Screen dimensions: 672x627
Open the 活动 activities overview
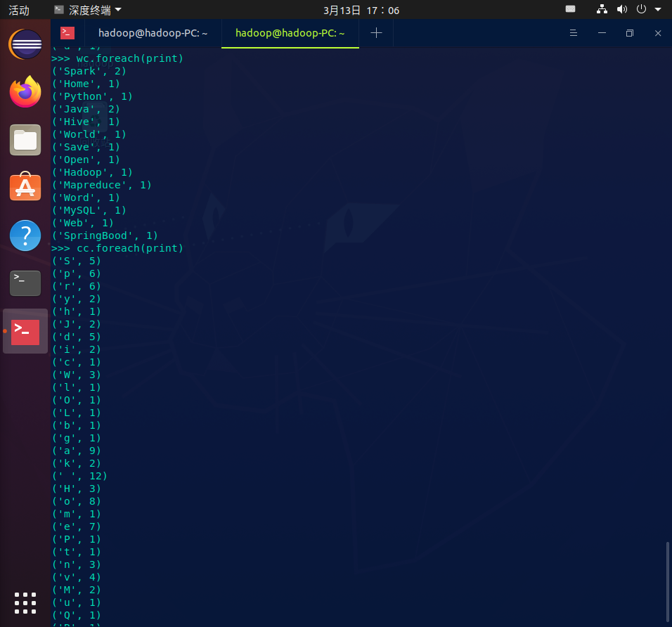[x=19, y=10]
